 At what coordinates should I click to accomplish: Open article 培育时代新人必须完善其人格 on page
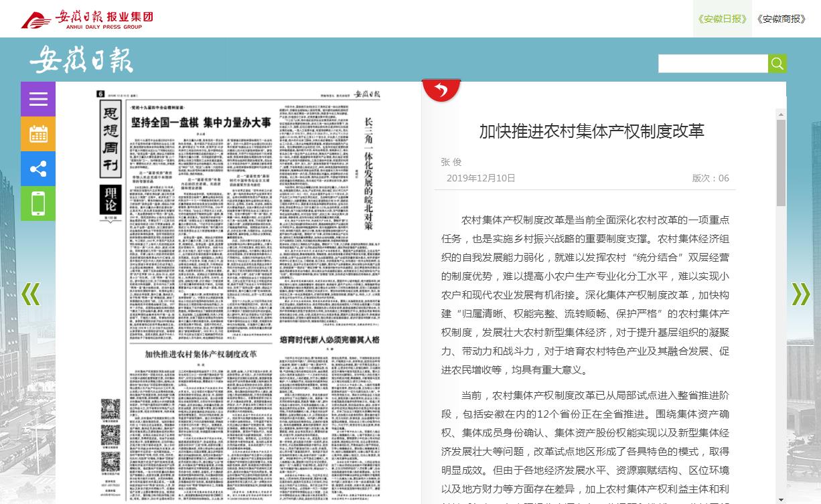(x=329, y=340)
